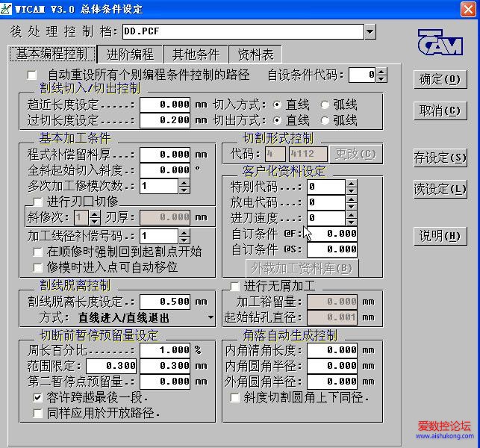Open the 其他条件 tab
Image resolution: width=480 pixels, height=448 pixels.
[196, 55]
